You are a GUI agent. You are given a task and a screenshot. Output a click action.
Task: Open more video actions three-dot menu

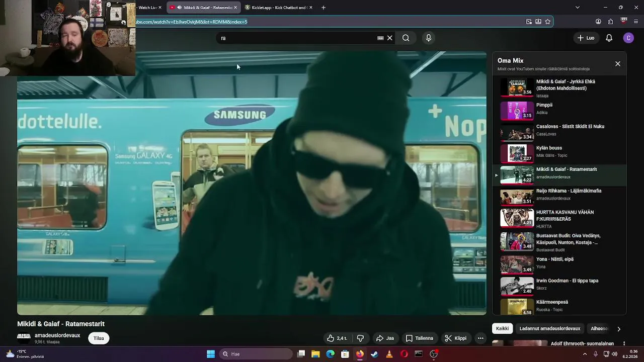pyautogui.click(x=480, y=338)
